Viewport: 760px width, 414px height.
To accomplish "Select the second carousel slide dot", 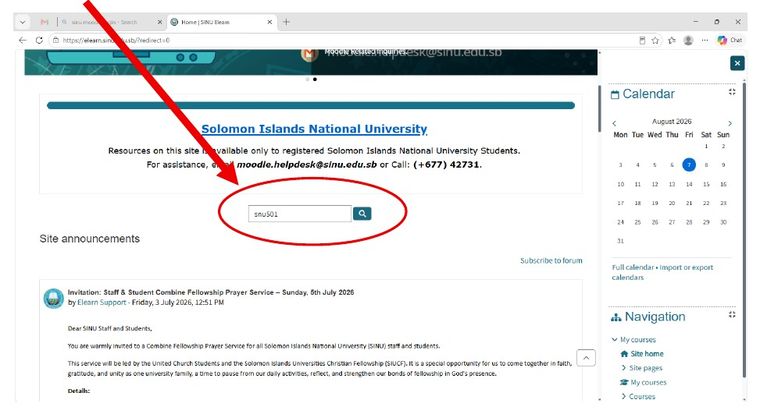I will (x=315, y=79).
